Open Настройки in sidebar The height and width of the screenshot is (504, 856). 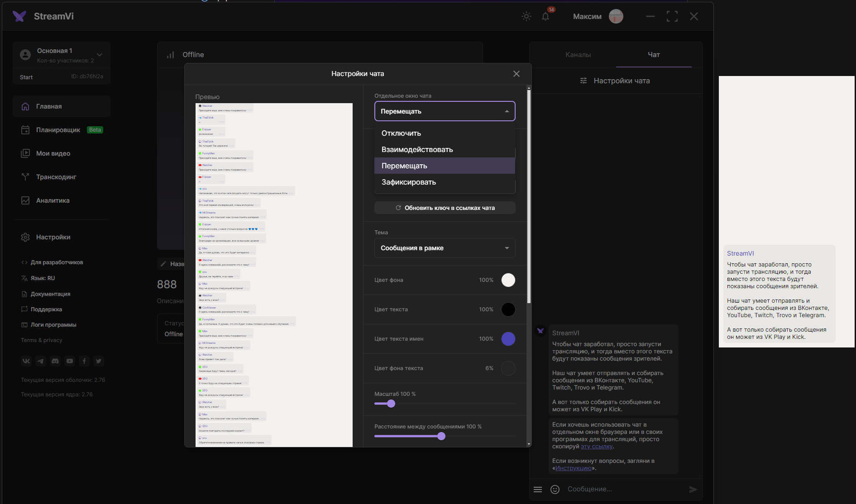coord(62,237)
